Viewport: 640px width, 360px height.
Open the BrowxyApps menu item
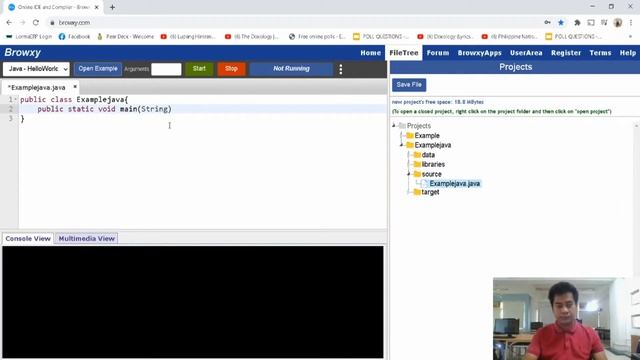pos(479,53)
